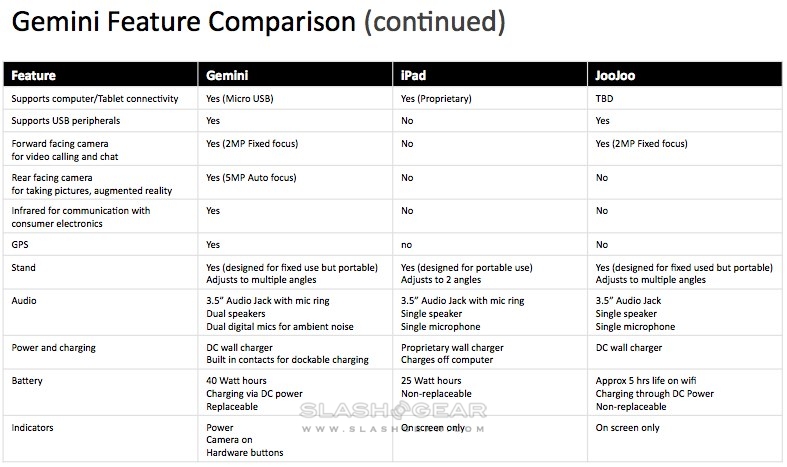The height and width of the screenshot is (467, 787).
Task: Click the "Gemini" column header
Action: tap(226, 75)
